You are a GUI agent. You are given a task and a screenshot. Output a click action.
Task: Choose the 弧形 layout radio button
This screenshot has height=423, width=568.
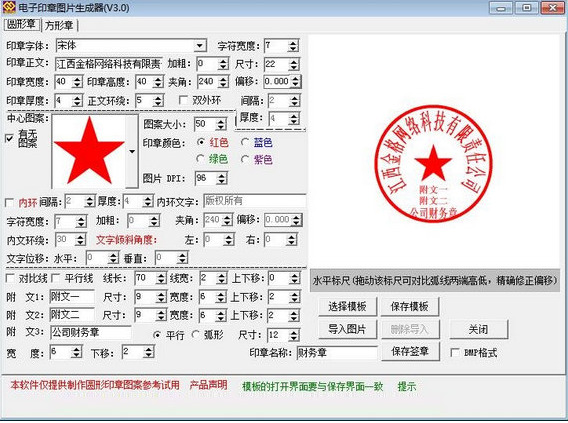196,335
